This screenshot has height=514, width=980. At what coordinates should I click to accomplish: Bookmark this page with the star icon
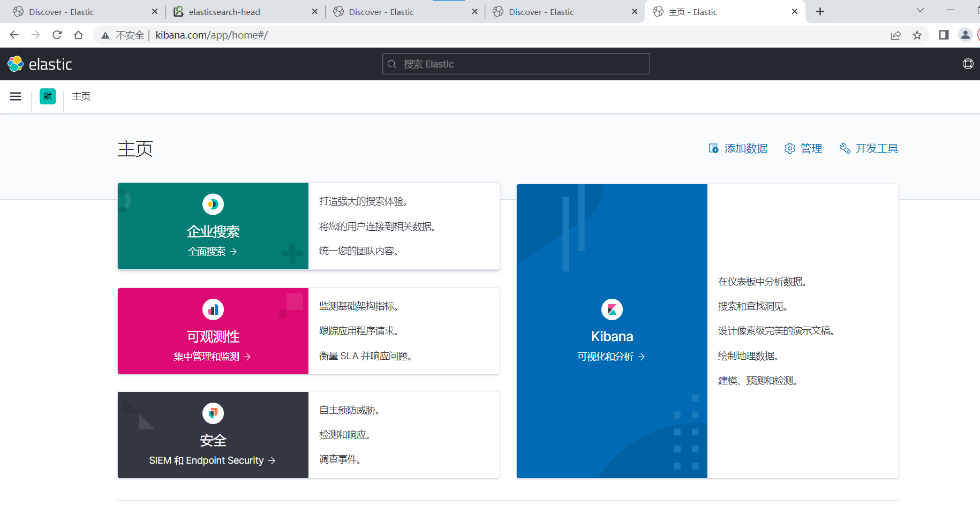click(917, 35)
